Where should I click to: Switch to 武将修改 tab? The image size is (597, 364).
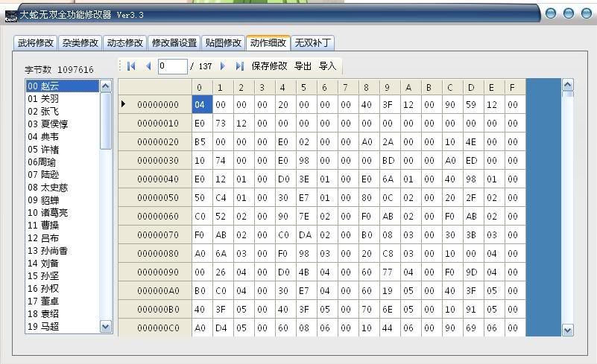[x=36, y=43]
